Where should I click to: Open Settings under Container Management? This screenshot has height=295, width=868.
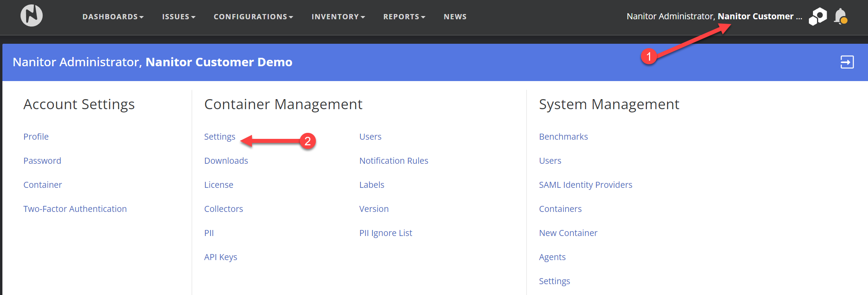click(220, 137)
